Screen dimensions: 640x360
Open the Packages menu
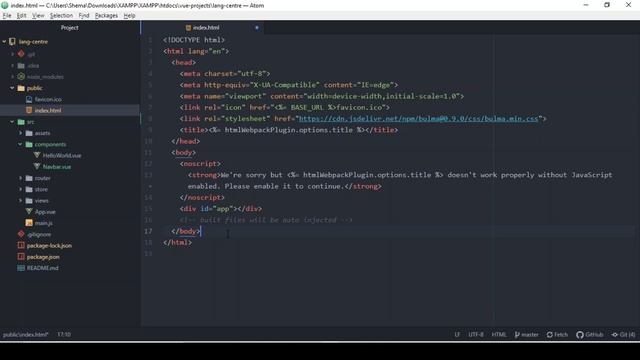point(106,16)
